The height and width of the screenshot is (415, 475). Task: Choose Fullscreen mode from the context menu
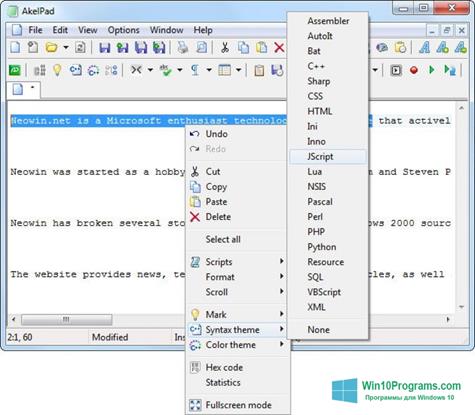pyautogui.click(x=238, y=405)
